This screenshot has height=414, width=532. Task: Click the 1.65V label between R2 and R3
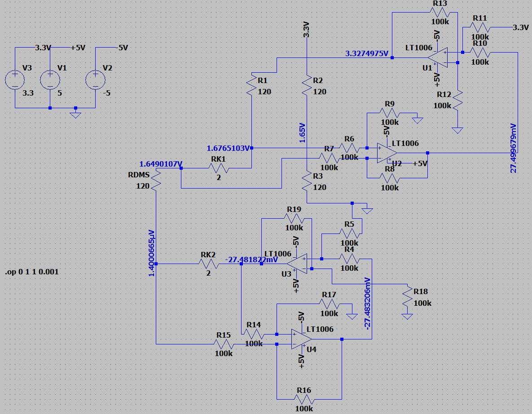pyautogui.click(x=302, y=133)
